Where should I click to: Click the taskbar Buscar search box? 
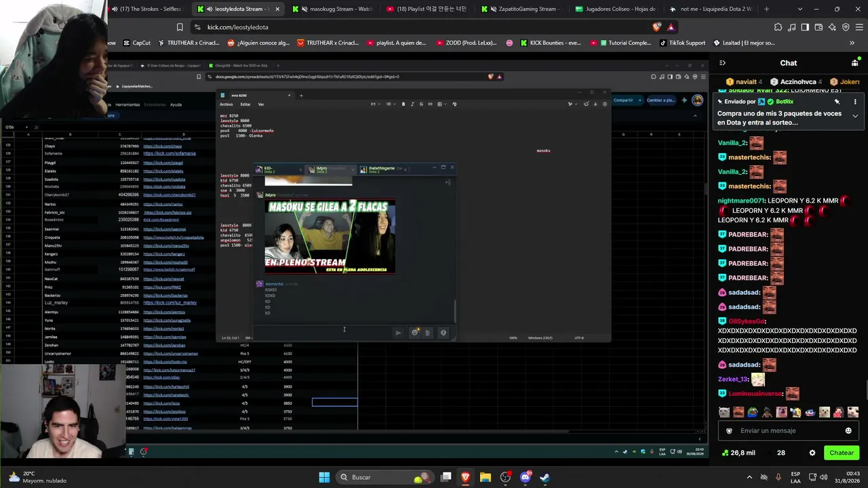[384, 477]
